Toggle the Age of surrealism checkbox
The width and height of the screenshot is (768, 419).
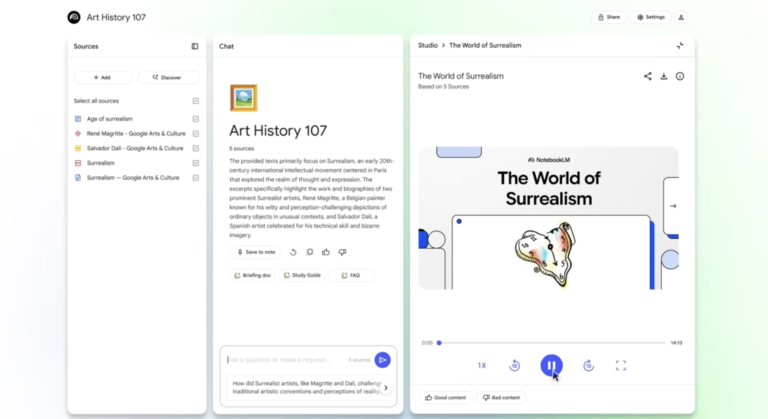point(195,119)
